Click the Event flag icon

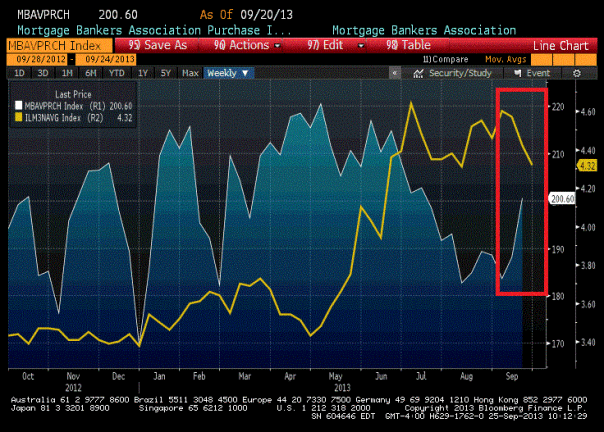(517, 73)
